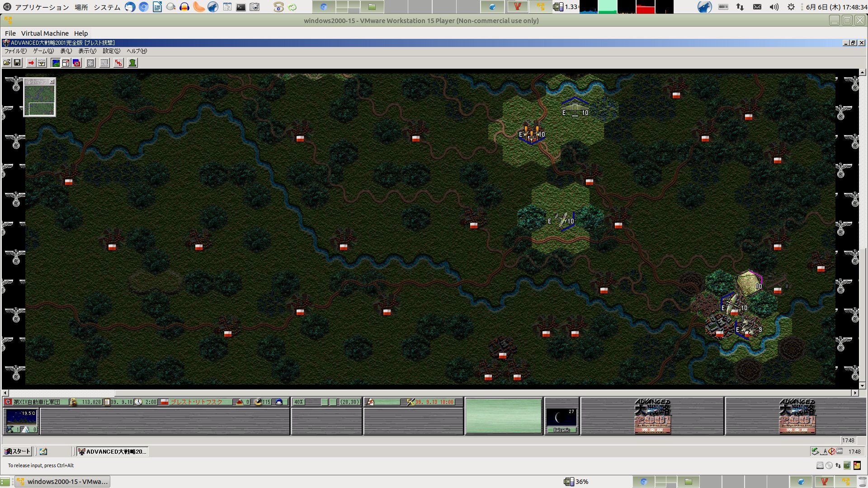Click the box icon beside the red arrow
This screenshot has width=868, height=488.
[42, 63]
